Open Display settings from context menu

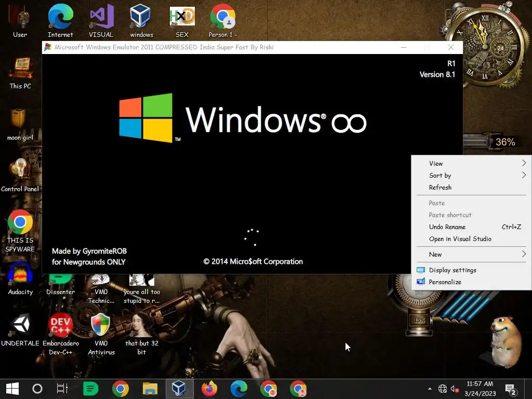[472, 270]
